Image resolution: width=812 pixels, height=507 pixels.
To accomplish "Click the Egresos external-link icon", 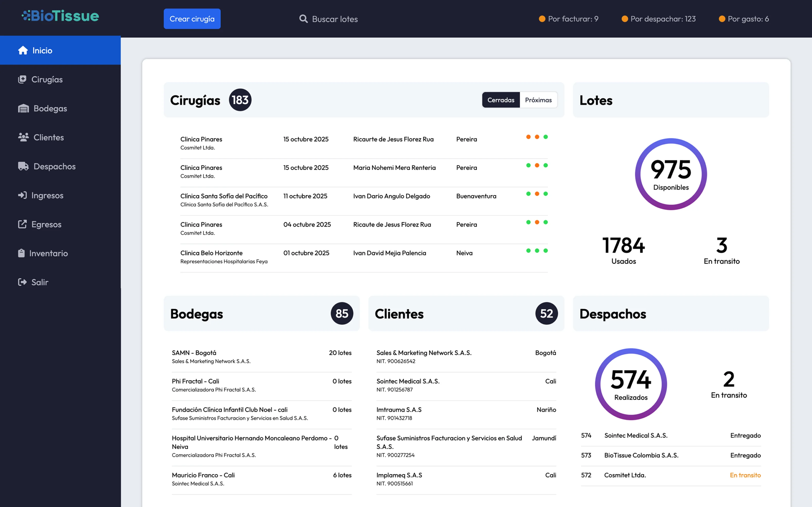I will coord(22,224).
